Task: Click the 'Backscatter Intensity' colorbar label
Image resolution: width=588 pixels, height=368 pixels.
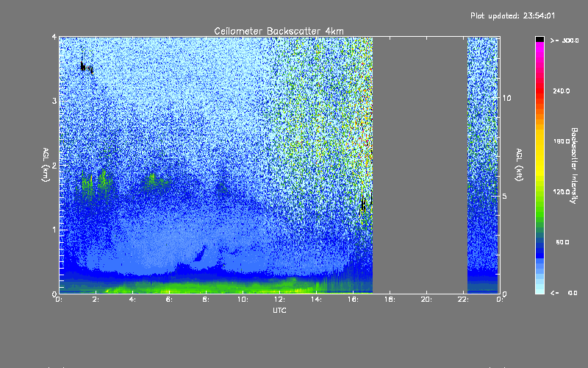Action: pyautogui.click(x=574, y=166)
